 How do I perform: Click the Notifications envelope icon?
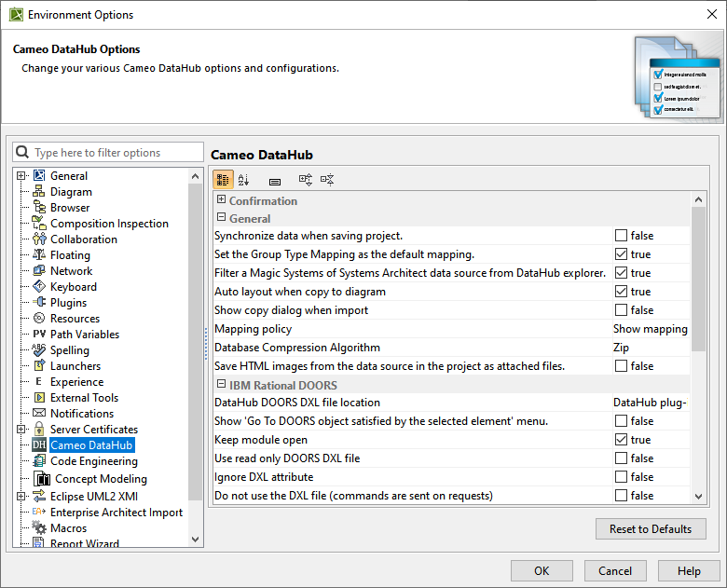click(39, 413)
